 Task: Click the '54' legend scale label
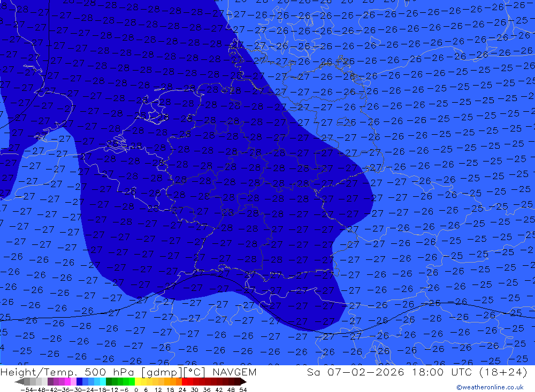243,390
